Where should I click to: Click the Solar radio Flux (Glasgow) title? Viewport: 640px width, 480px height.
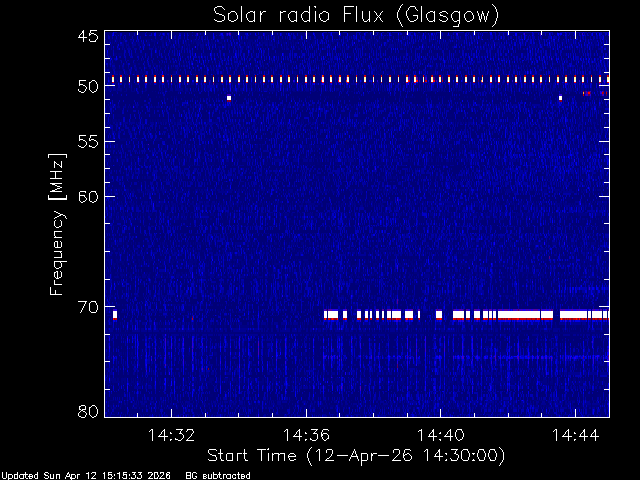pyautogui.click(x=356, y=16)
